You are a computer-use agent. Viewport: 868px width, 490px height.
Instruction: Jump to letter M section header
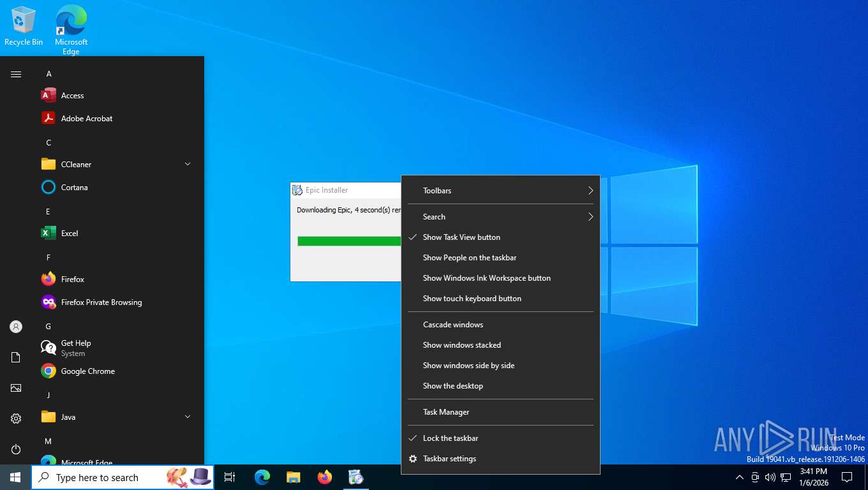[x=48, y=442]
